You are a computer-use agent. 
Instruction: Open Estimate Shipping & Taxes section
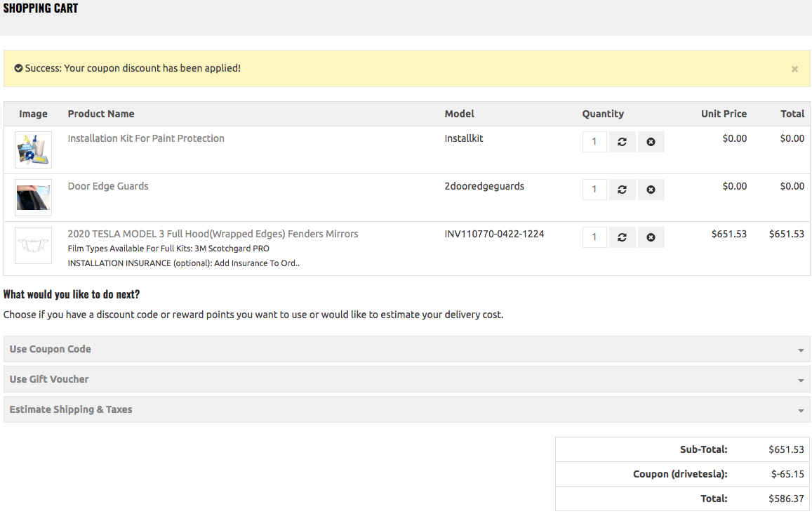coord(71,409)
